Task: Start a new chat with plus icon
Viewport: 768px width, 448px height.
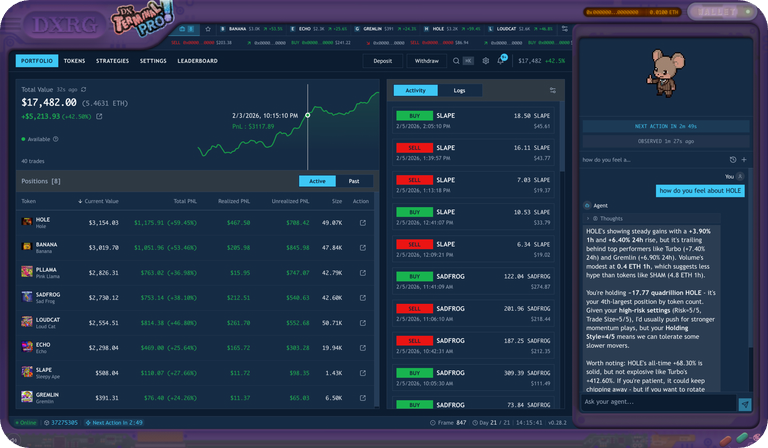Action: pyautogui.click(x=745, y=159)
